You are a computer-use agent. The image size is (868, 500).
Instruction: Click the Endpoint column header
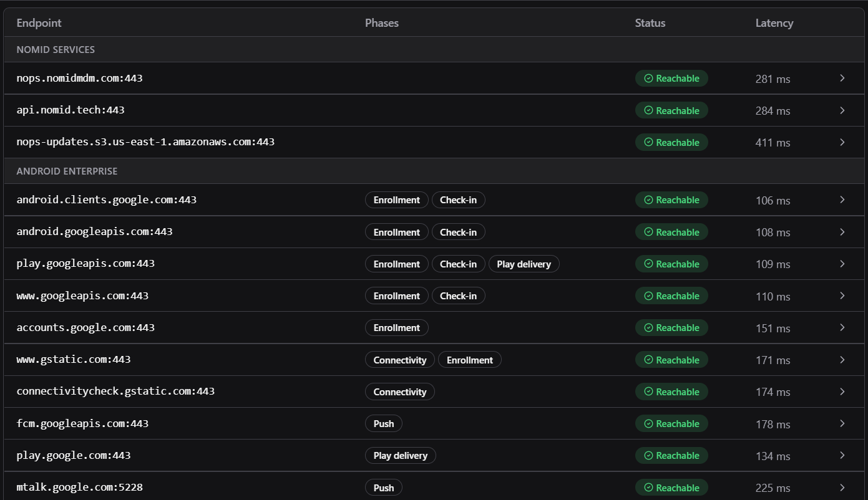39,23
